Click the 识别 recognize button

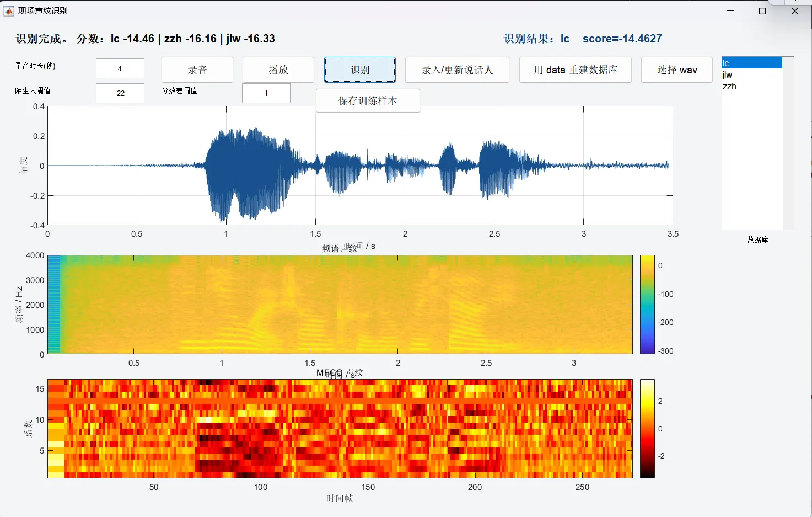pyautogui.click(x=360, y=70)
